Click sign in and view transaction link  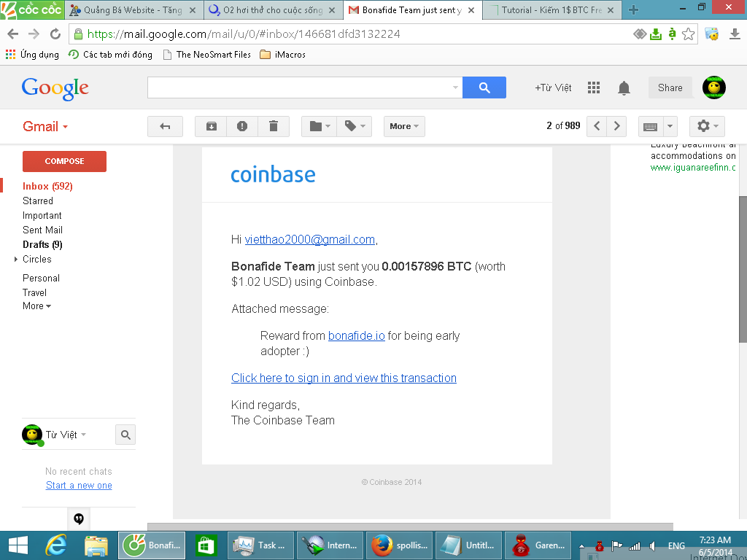(x=344, y=378)
